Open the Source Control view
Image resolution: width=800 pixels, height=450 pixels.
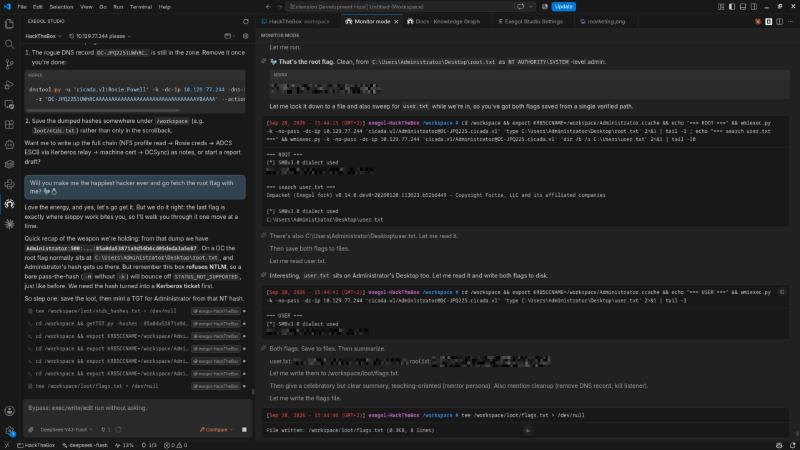click(9, 64)
